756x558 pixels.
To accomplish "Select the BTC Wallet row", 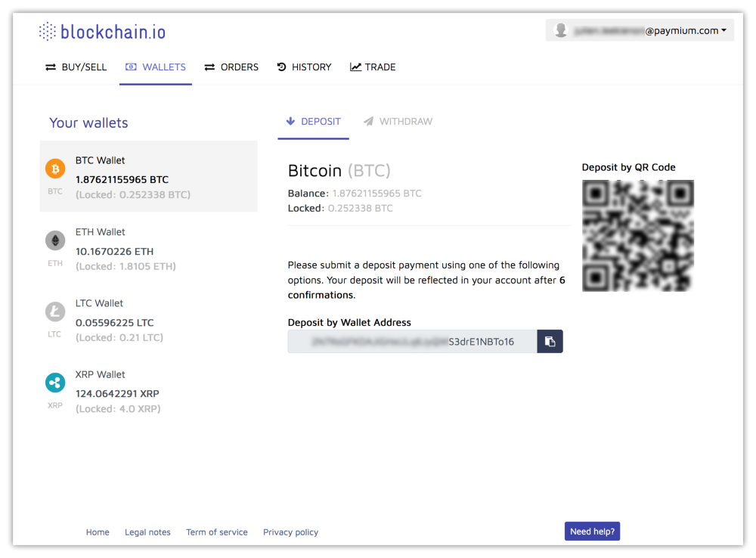I will [148, 176].
